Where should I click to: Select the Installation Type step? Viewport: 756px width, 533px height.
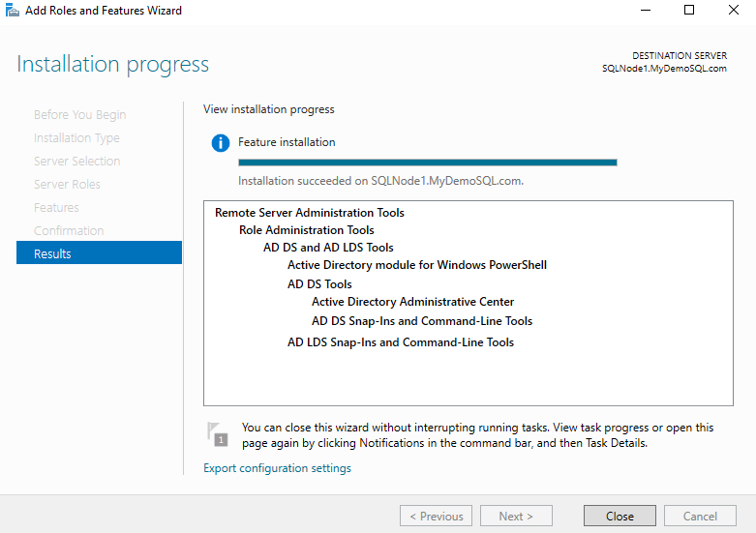(76, 138)
